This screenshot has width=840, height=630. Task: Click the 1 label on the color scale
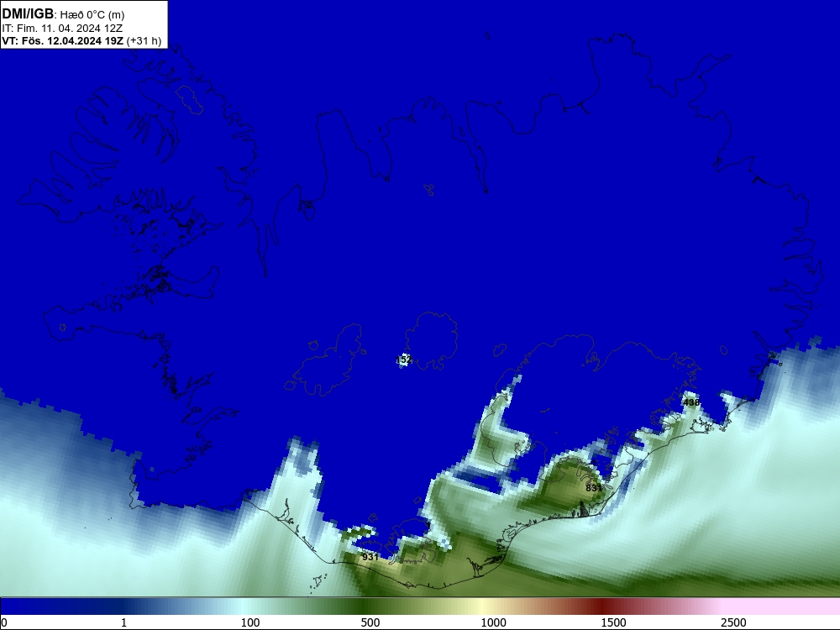123,622
